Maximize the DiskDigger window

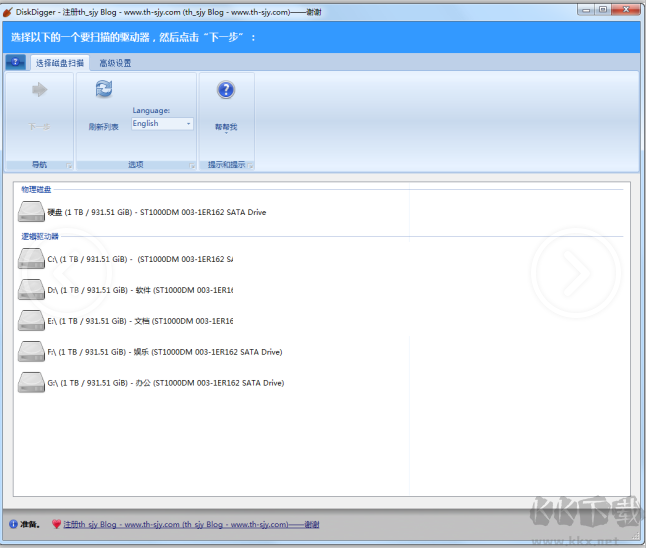[603, 9]
